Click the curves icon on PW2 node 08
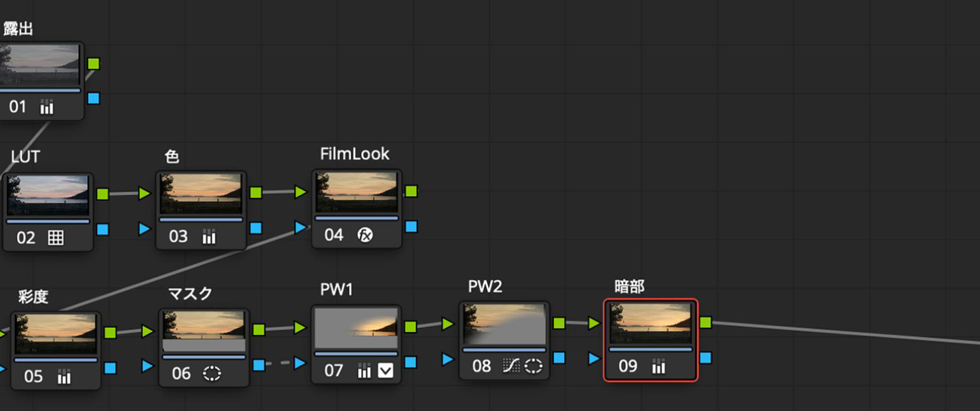 [x=511, y=366]
